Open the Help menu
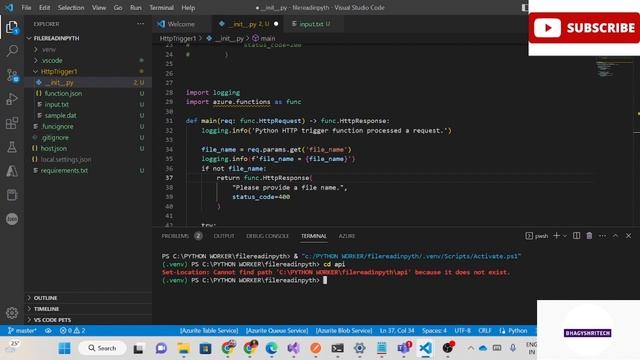 (188, 8)
